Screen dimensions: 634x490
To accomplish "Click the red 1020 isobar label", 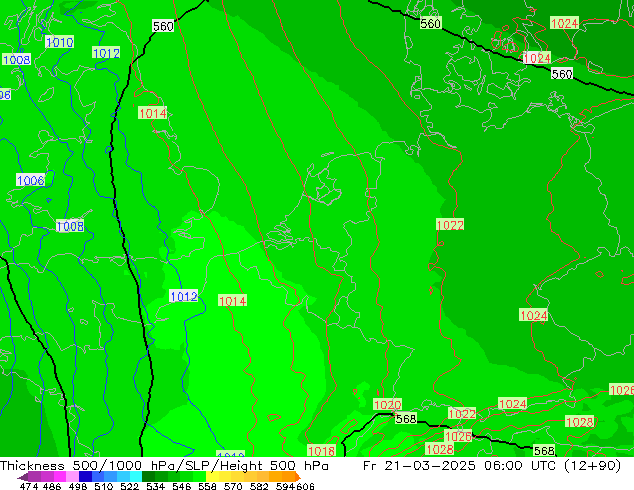I will pos(387,404).
